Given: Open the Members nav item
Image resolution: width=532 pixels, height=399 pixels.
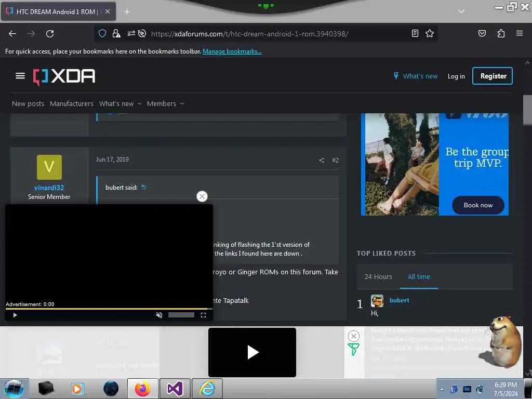Looking at the screenshot, I should coord(162,103).
